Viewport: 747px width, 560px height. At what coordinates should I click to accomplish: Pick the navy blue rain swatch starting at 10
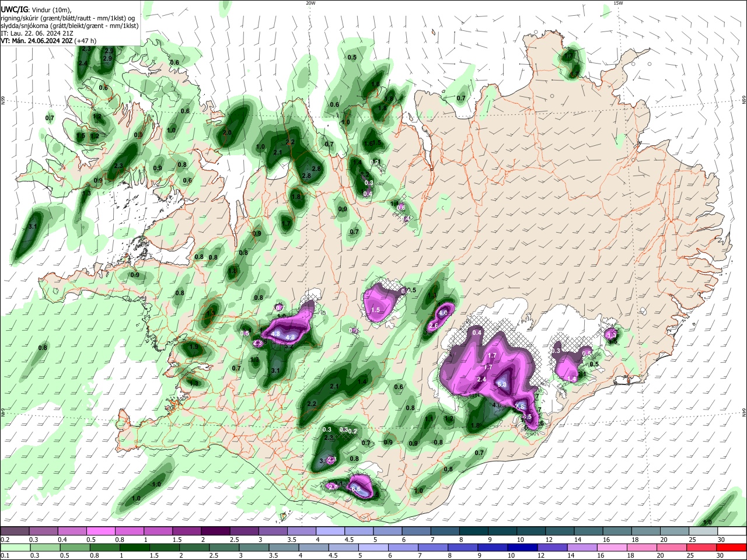(x=522, y=547)
